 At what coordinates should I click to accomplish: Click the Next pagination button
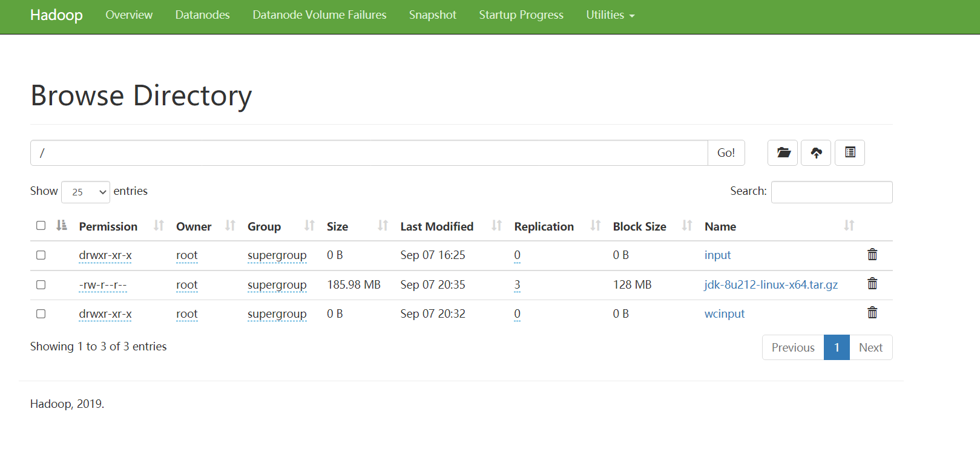pos(870,347)
